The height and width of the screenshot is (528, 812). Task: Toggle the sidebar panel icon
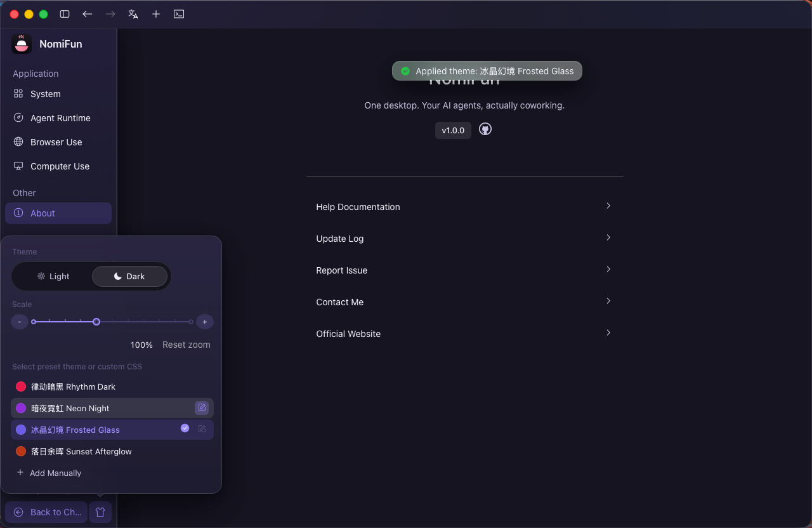[x=65, y=14]
